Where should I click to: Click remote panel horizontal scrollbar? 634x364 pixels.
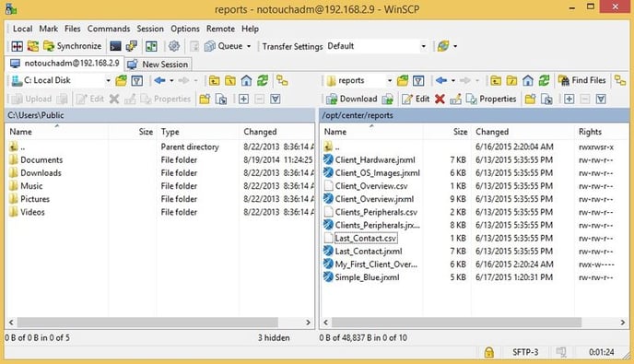[456, 323]
